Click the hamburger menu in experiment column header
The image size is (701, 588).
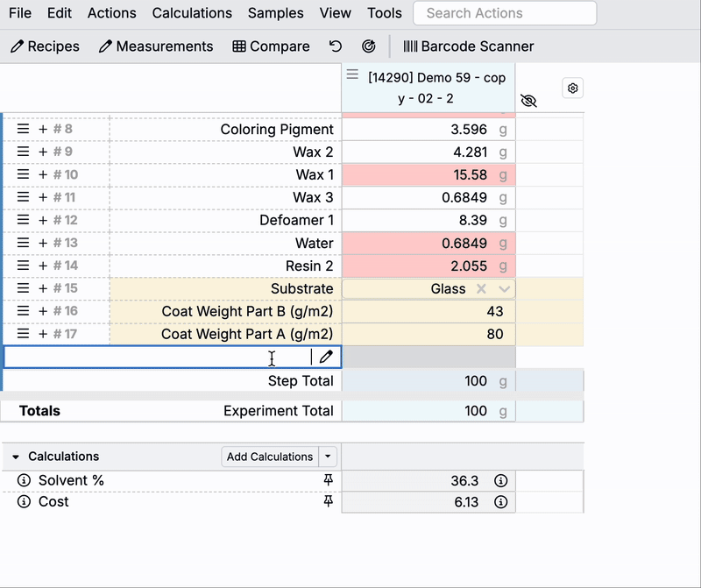click(x=352, y=75)
